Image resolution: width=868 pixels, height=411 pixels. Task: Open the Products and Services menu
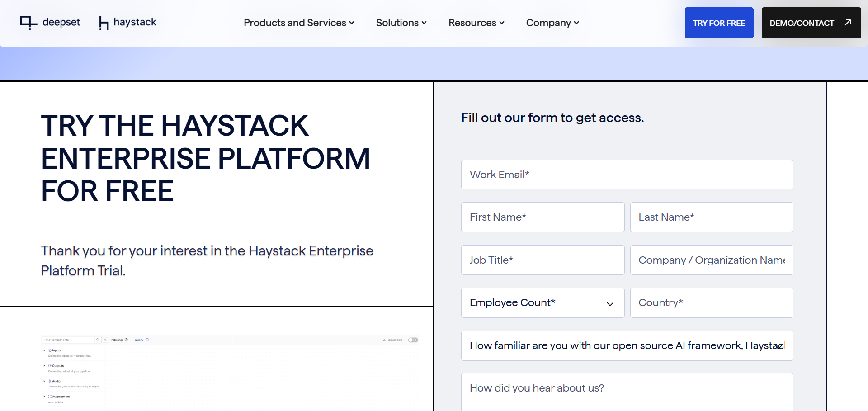[299, 23]
